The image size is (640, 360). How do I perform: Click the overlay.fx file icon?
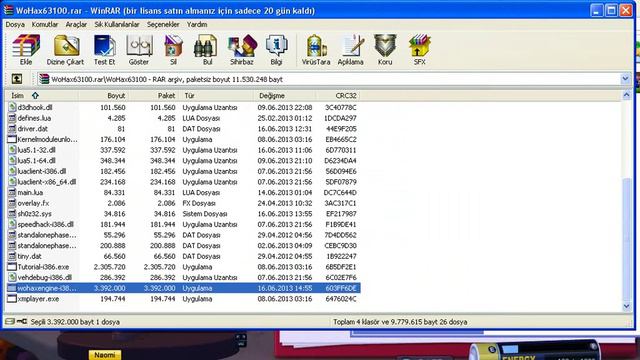point(12,203)
